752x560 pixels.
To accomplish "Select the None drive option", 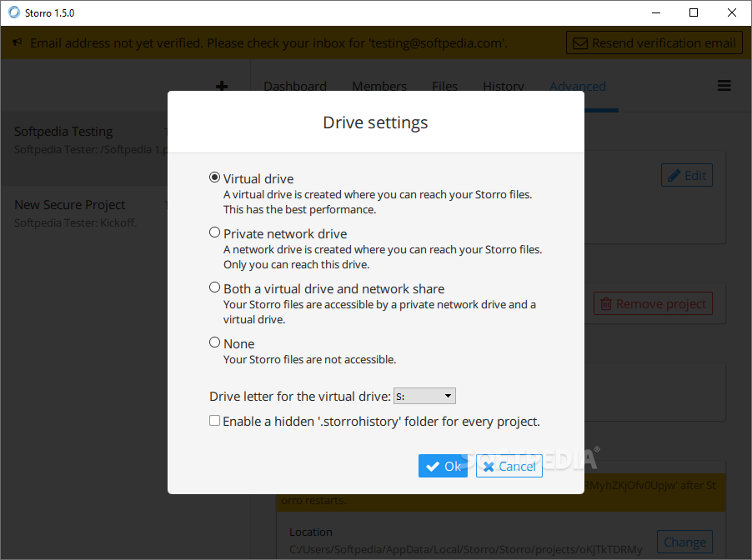I will tap(215, 342).
